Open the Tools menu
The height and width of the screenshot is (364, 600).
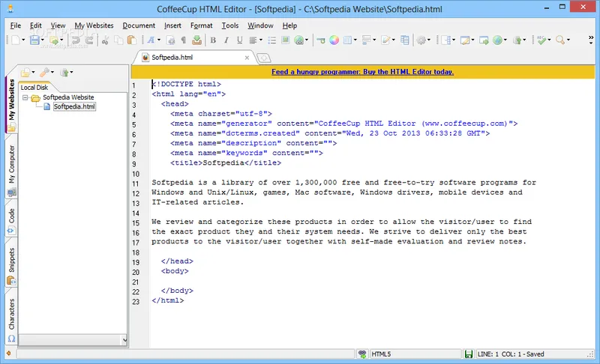(230, 25)
